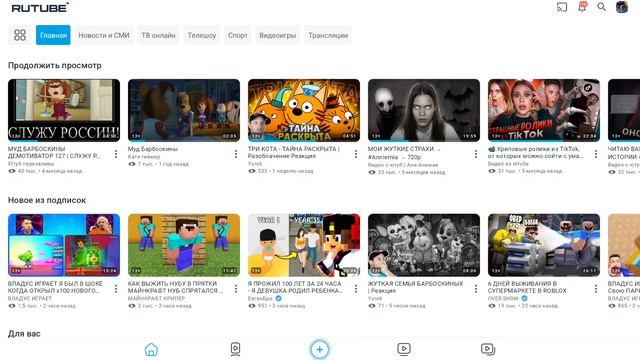Open second bottom navigation video icon
The image size is (640, 360).
[236, 349]
